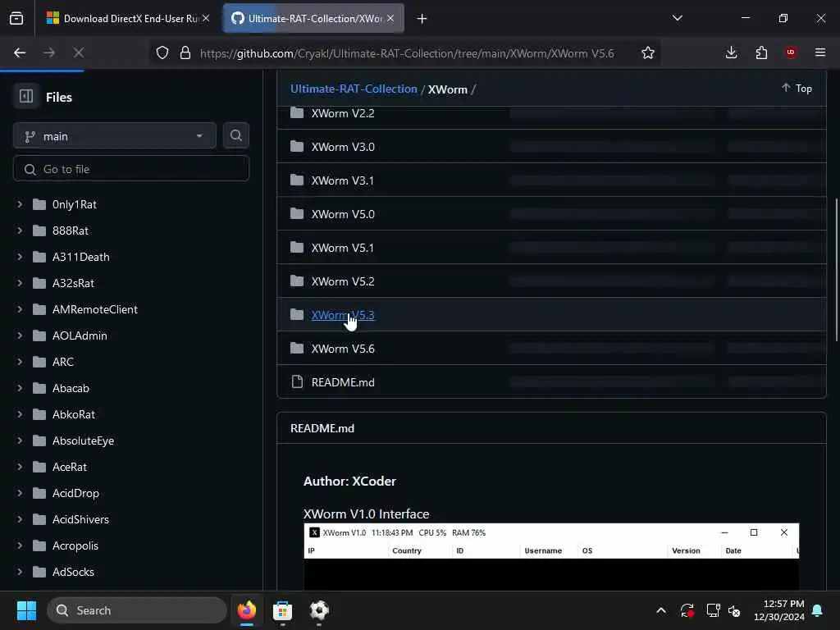Open the XWorm V5.3 folder
The width and height of the screenshot is (840, 630).
click(343, 315)
